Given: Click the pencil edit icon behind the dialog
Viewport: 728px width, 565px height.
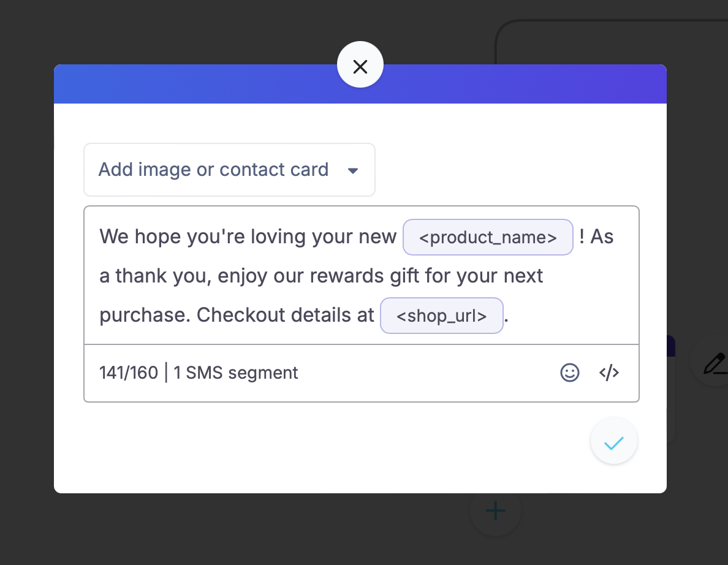Looking at the screenshot, I should point(715,363).
